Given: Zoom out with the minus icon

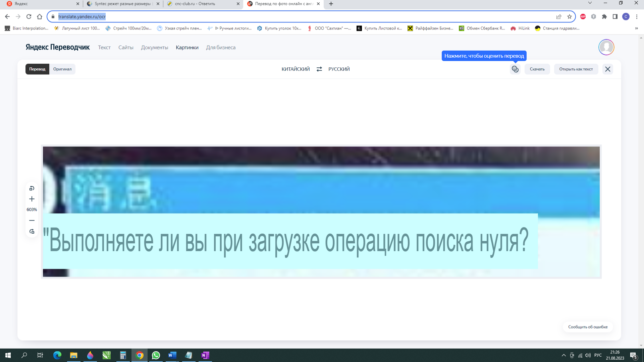Looking at the screenshot, I should pyautogui.click(x=32, y=221).
